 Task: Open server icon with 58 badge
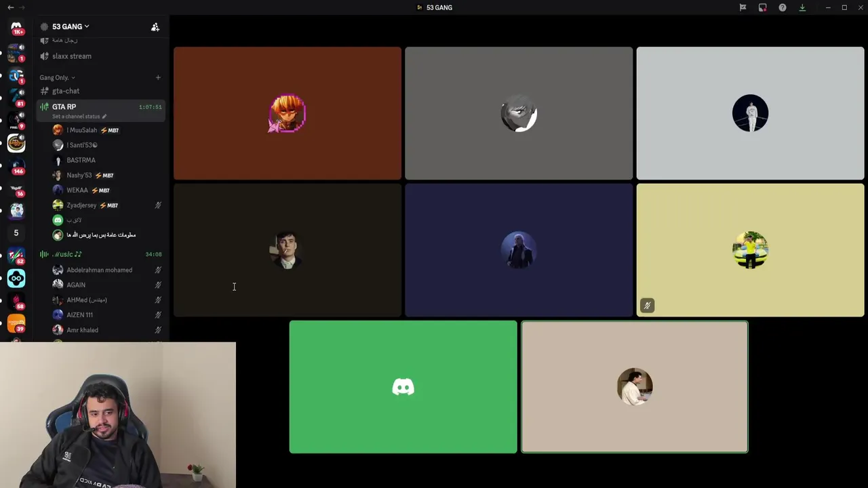pos(16,301)
